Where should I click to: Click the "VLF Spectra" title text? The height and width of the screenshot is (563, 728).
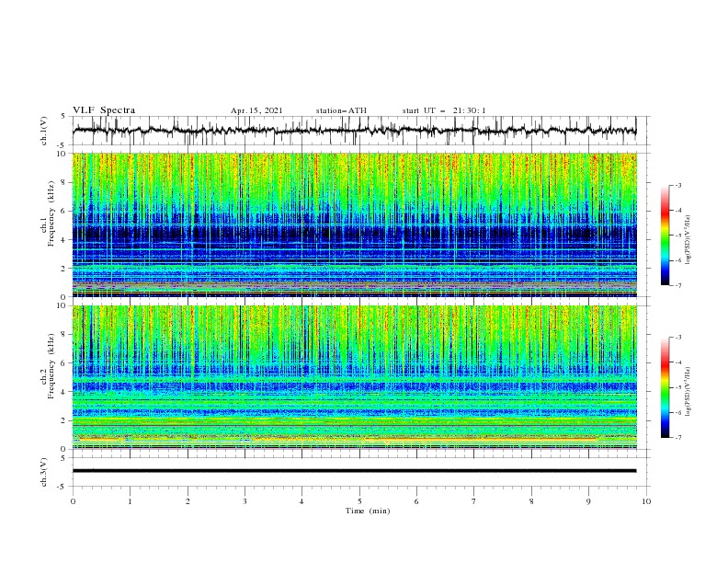pyautogui.click(x=104, y=110)
